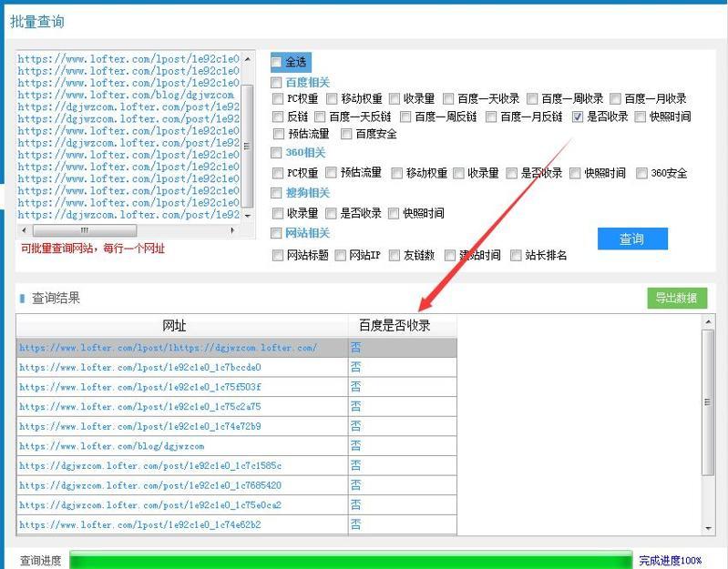The height and width of the screenshot is (569, 728).
Task: Select the first result row URL
Action: point(168,348)
